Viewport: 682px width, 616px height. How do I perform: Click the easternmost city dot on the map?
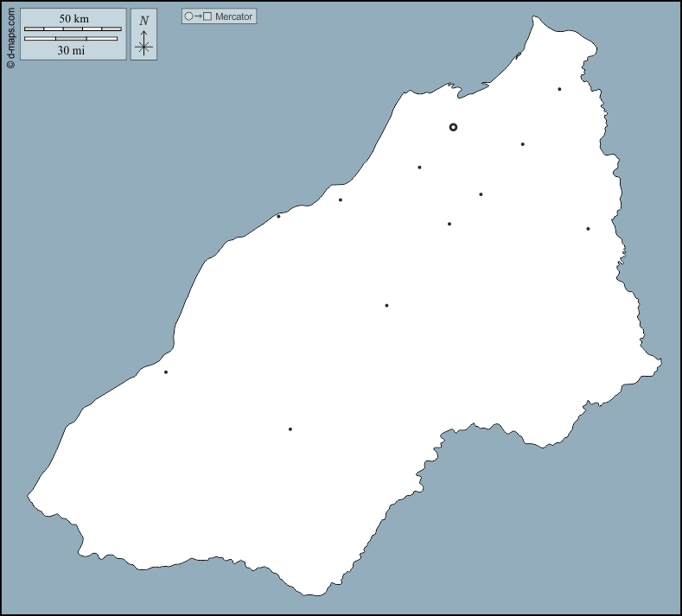(x=588, y=229)
